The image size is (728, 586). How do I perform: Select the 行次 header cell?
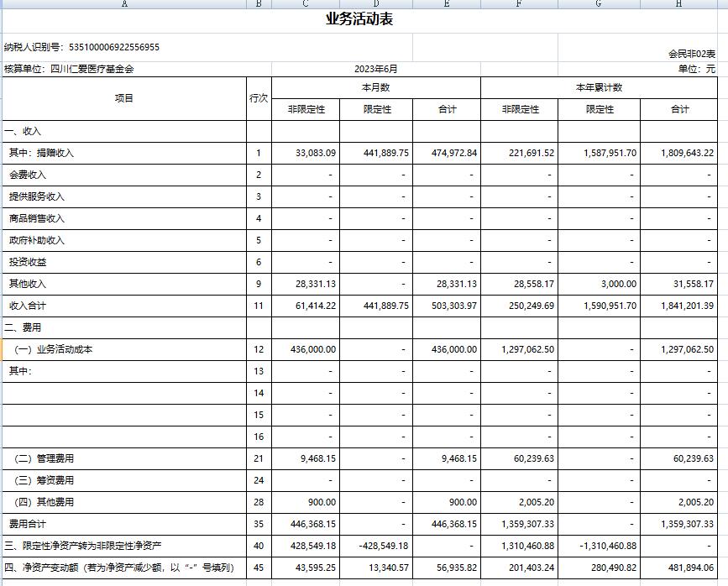click(259, 98)
